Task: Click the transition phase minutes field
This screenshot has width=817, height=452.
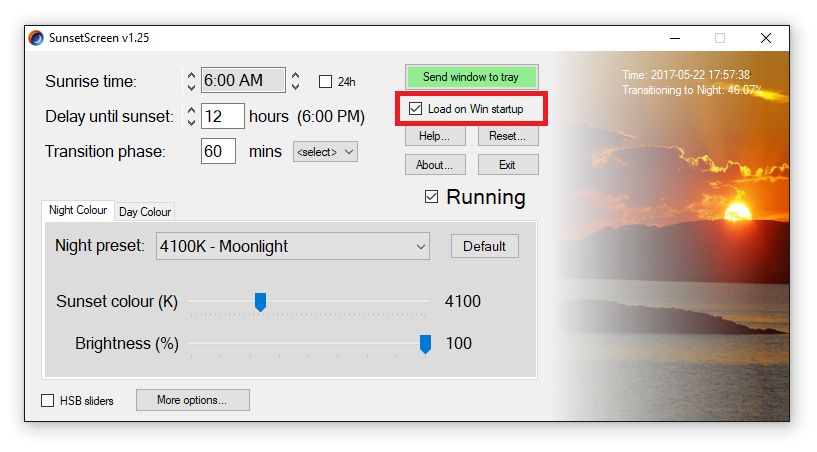Action: [218, 151]
